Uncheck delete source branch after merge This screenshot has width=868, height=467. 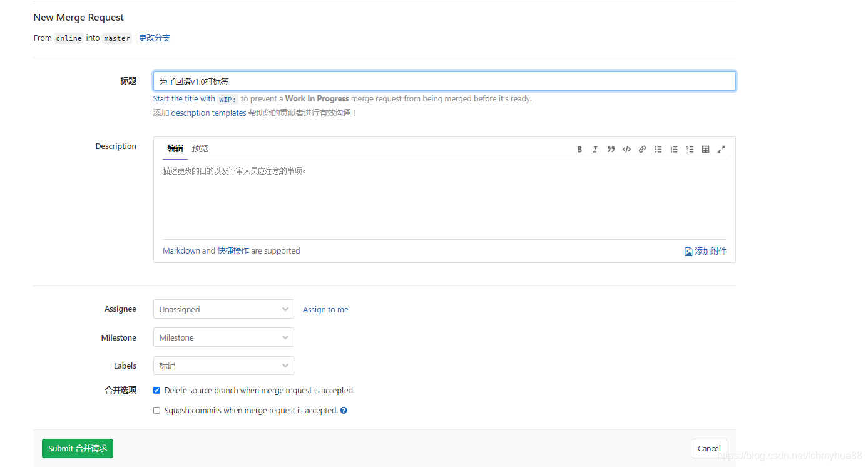tap(156, 390)
